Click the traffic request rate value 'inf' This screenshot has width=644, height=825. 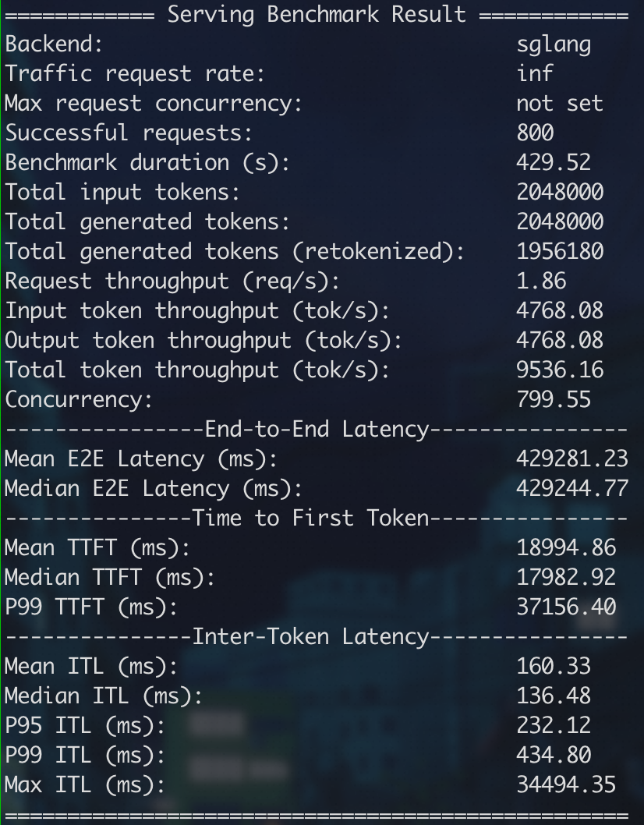(535, 74)
